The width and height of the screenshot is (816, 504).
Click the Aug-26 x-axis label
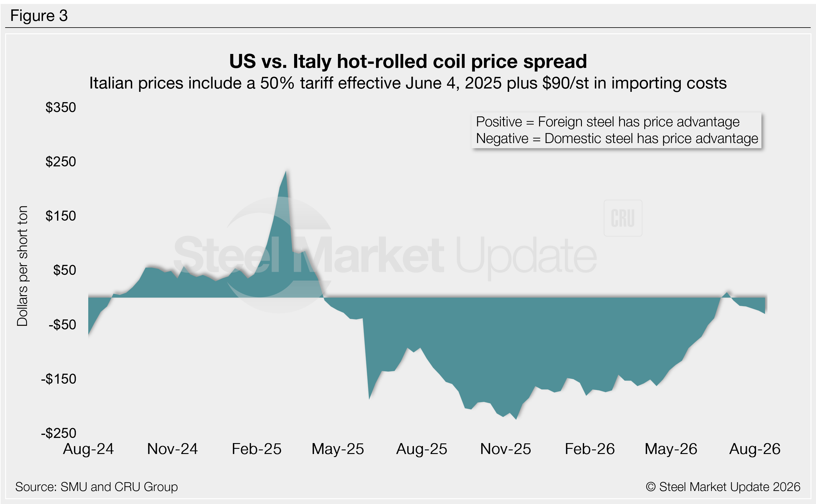tap(755, 449)
